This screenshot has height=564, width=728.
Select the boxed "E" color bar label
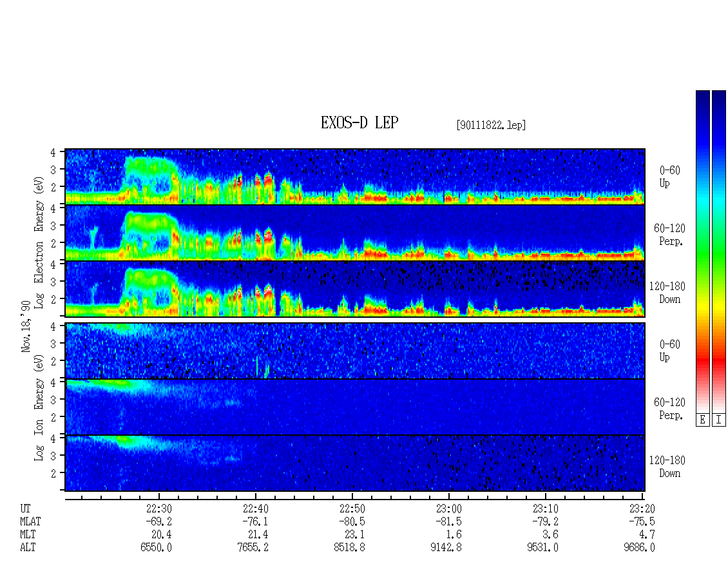[702, 420]
